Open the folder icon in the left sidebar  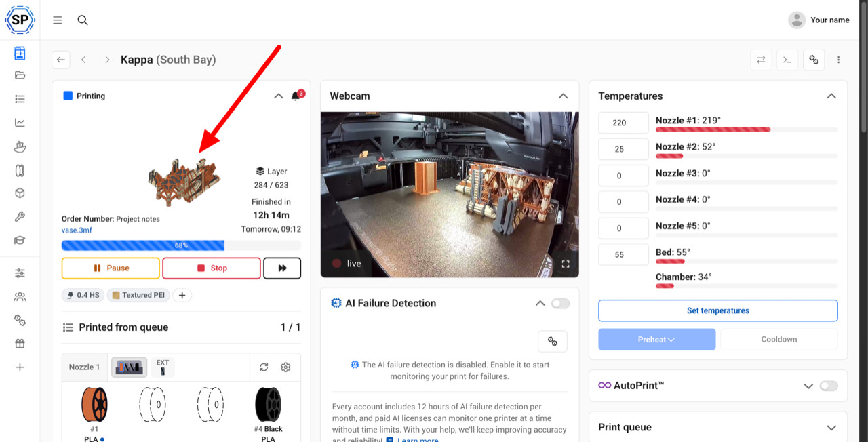point(20,75)
